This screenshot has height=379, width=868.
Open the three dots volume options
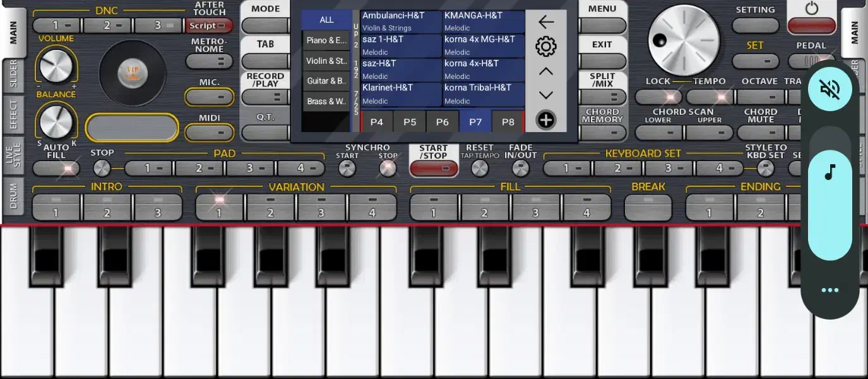(x=829, y=291)
